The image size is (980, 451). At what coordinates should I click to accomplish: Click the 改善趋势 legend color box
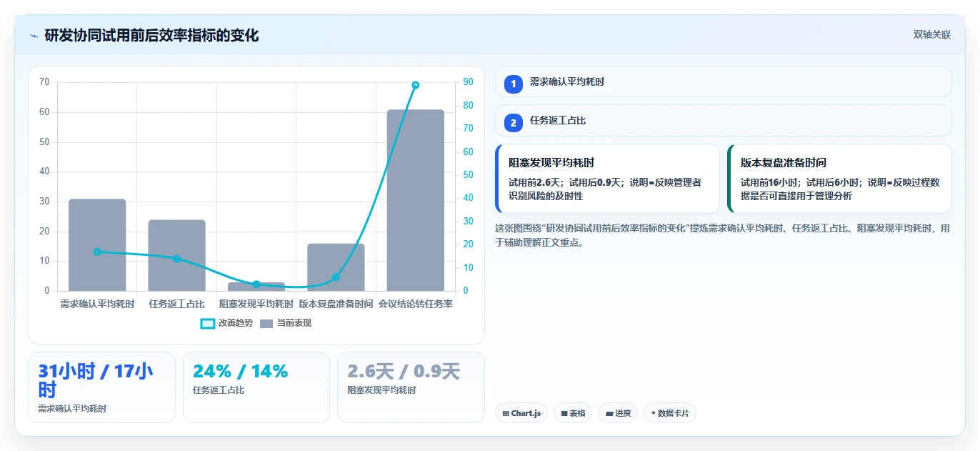click(x=208, y=323)
